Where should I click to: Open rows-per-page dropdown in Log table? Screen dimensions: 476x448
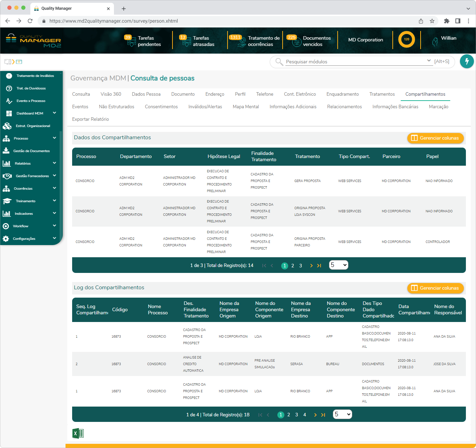click(x=342, y=414)
